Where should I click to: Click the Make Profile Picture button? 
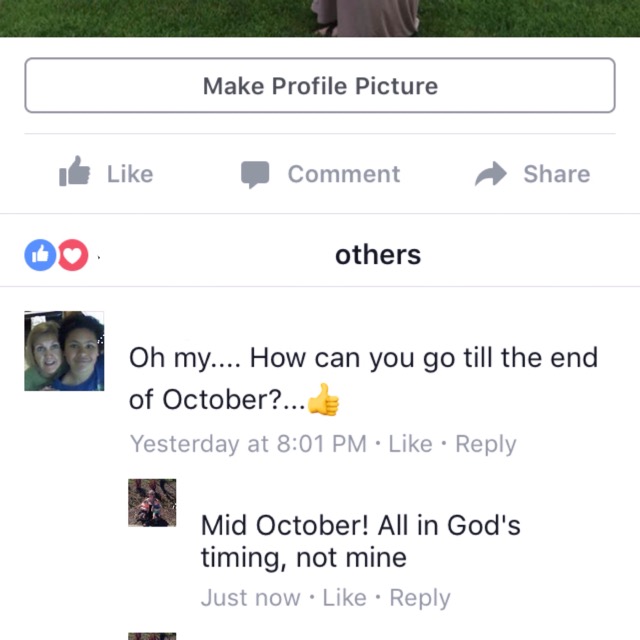[x=320, y=85]
